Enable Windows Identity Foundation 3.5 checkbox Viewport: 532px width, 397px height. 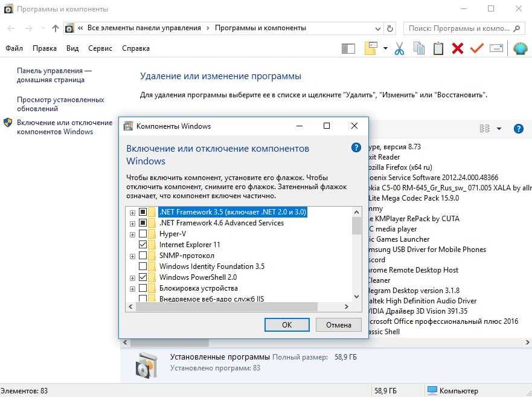[x=143, y=266]
